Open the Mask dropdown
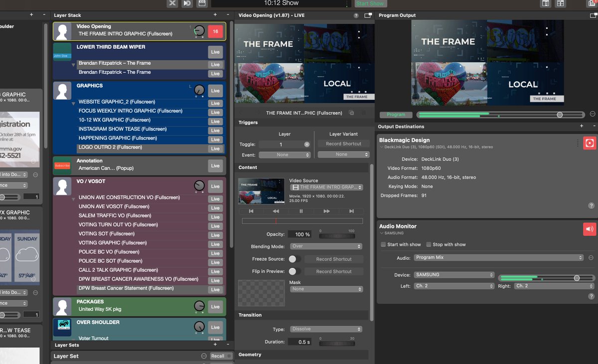598x364 pixels. pos(326,289)
